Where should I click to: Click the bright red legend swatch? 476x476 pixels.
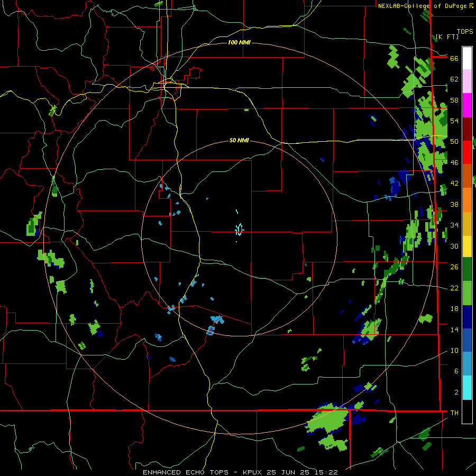(x=467, y=152)
